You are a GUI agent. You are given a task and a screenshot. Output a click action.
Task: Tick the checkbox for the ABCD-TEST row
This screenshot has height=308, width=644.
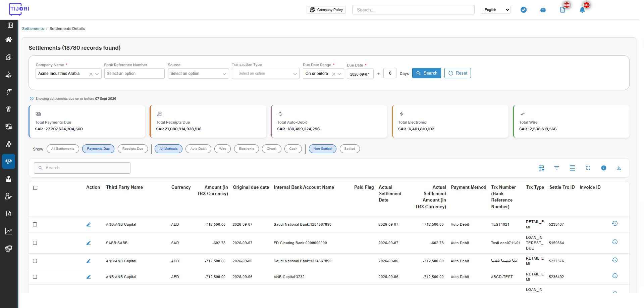pos(35,277)
